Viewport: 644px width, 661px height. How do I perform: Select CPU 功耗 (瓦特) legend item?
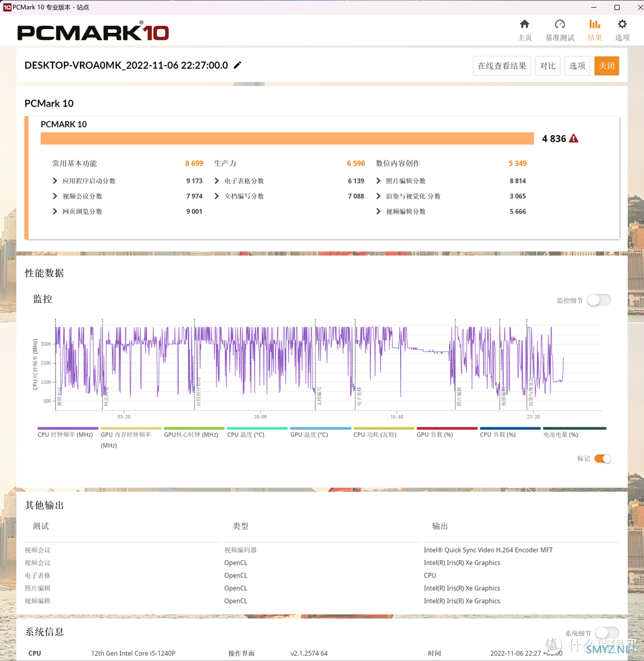point(384,433)
